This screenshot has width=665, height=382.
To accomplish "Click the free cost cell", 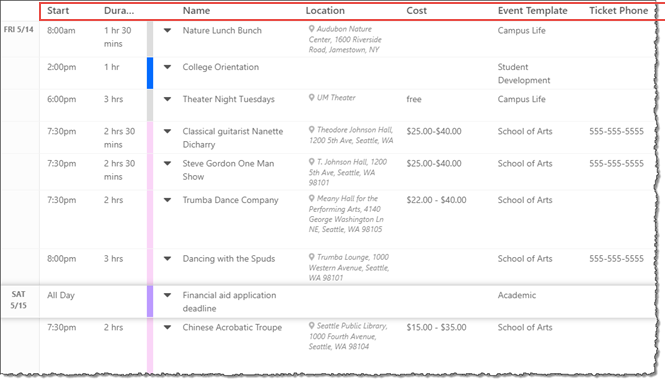I will click(x=414, y=99).
